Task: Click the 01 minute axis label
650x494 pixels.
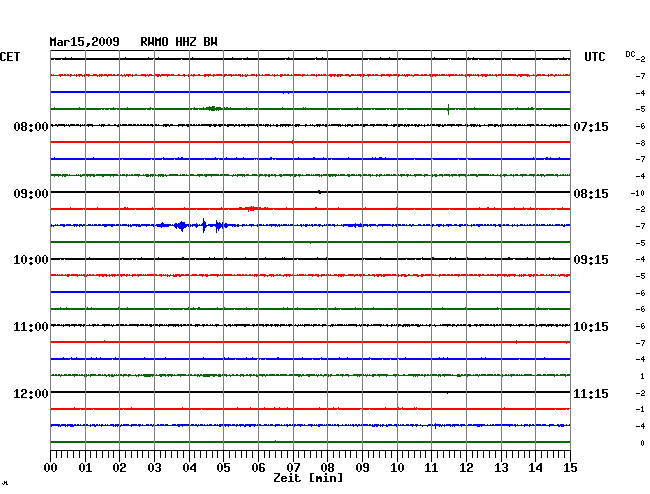Action: (x=85, y=468)
